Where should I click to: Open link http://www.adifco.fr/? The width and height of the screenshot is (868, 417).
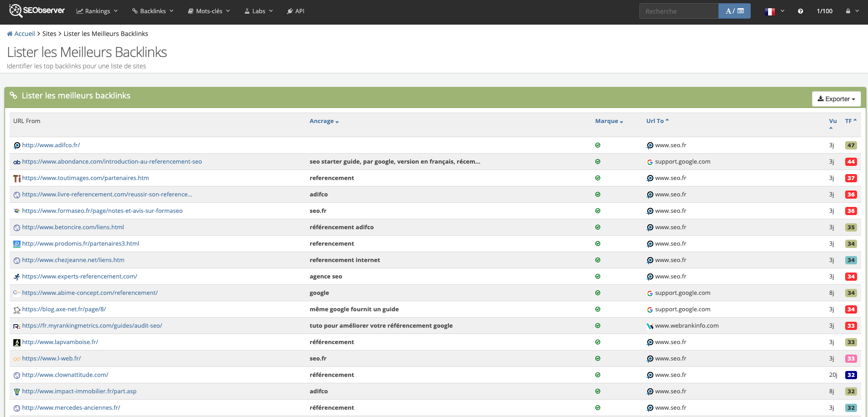(51, 145)
